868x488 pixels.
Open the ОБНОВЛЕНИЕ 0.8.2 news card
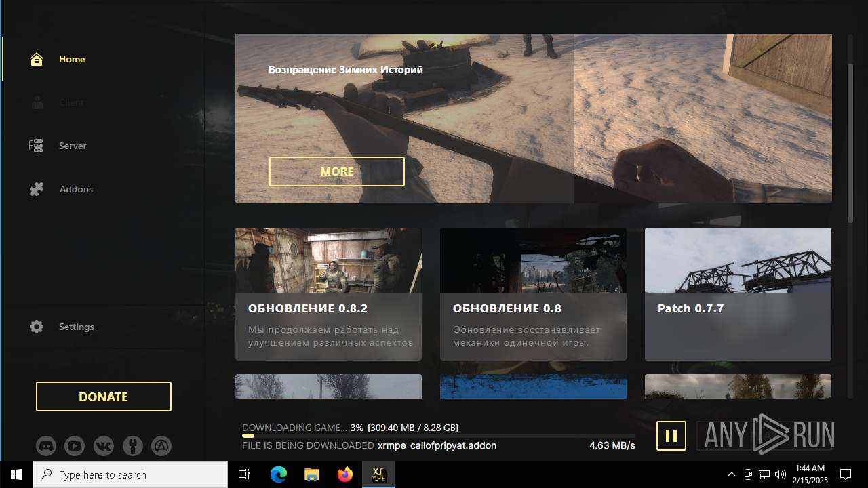(328, 294)
